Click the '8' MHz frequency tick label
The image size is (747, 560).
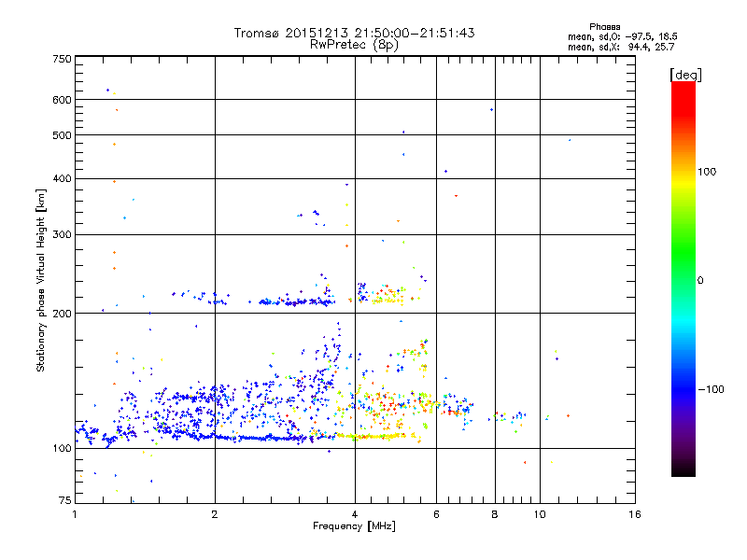(x=495, y=514)
